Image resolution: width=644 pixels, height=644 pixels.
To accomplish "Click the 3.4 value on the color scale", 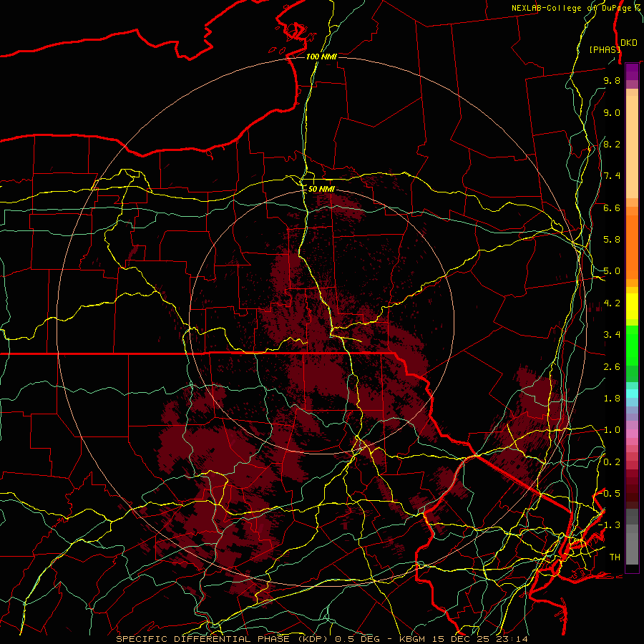I will [612, 335].
